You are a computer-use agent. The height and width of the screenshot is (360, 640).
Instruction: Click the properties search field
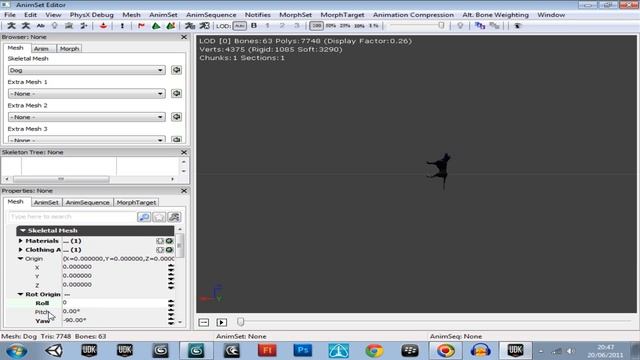(x=72, y=217)
